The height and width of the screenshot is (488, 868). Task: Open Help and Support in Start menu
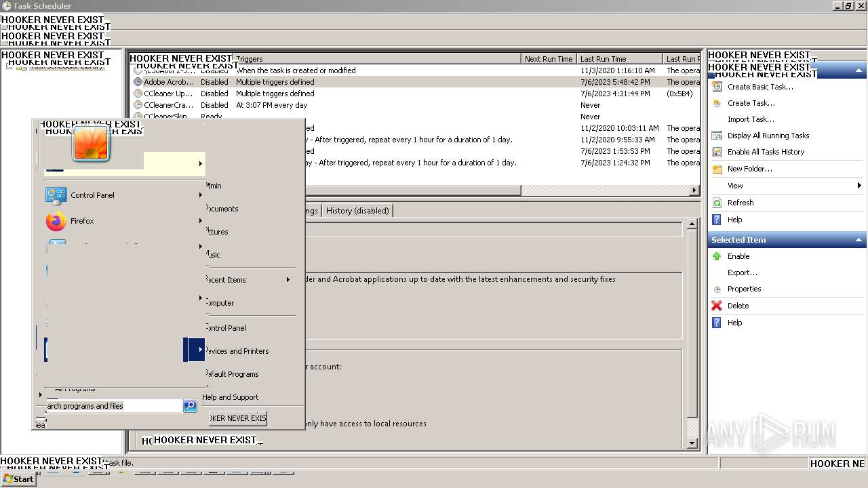(x=230, y=397)
